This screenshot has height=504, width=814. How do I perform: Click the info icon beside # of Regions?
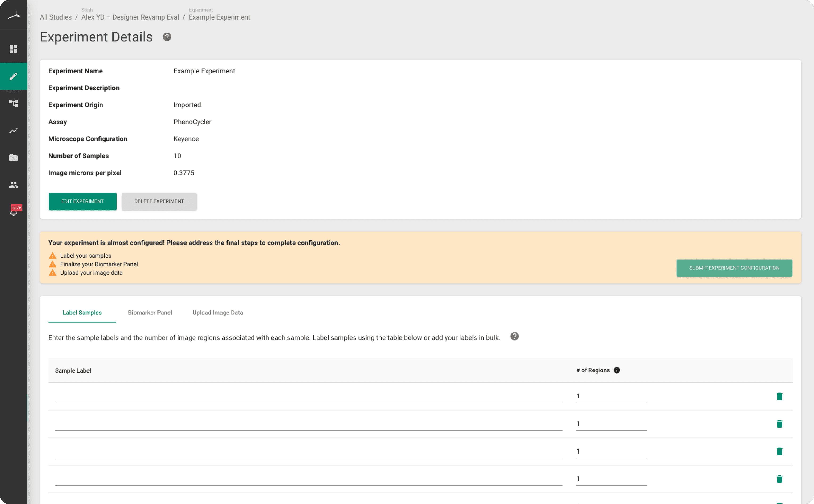[x=617, y=370]
